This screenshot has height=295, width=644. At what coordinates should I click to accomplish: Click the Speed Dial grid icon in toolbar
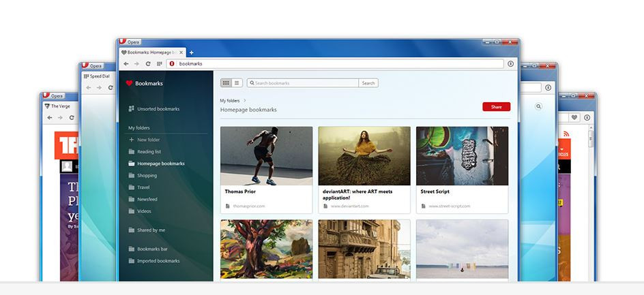point(159,63)
